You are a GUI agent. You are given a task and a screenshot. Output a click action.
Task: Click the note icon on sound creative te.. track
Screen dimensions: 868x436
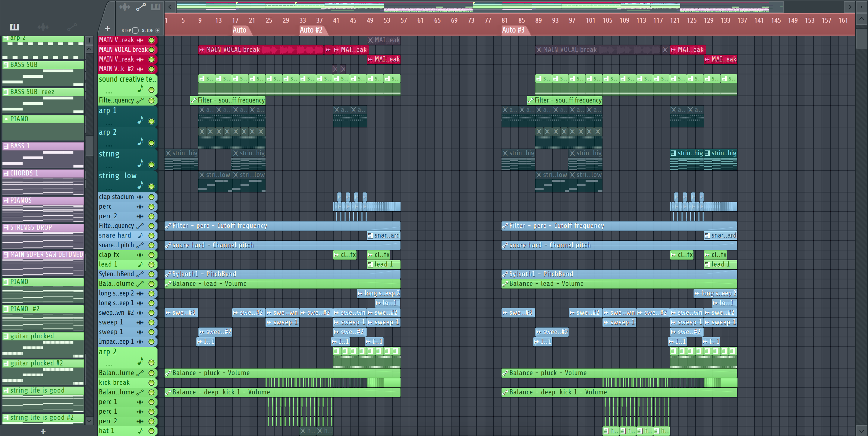pos(140,89)
